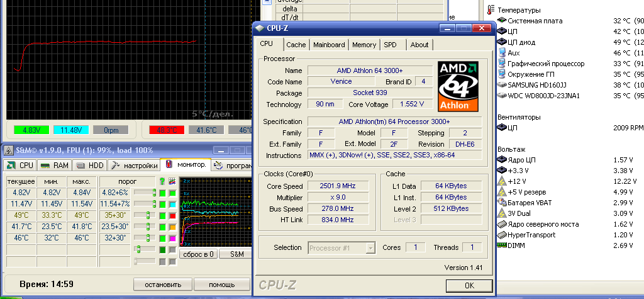Click the Core Speed field showing 2501.9 MHz

pos(338,186)
